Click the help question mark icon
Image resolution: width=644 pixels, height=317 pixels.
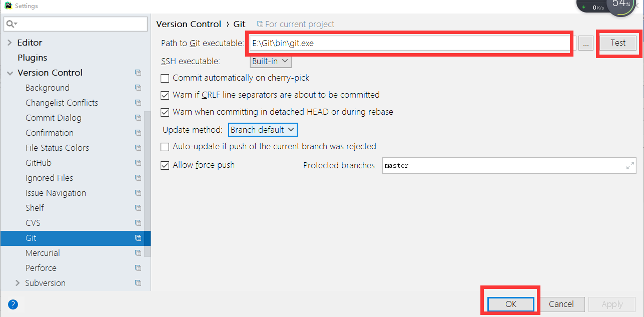pyautogui.click(x=13, y=304)
